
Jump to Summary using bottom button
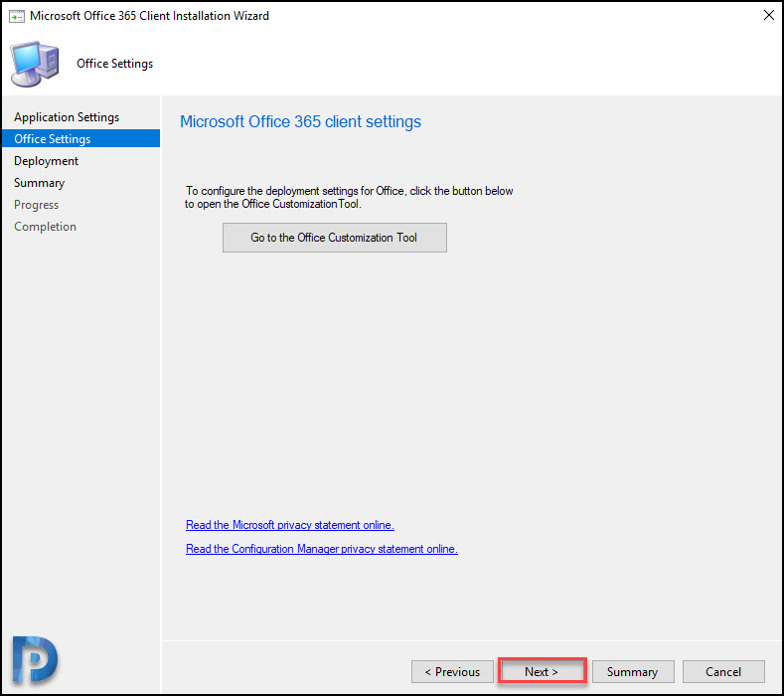(633, 671)
